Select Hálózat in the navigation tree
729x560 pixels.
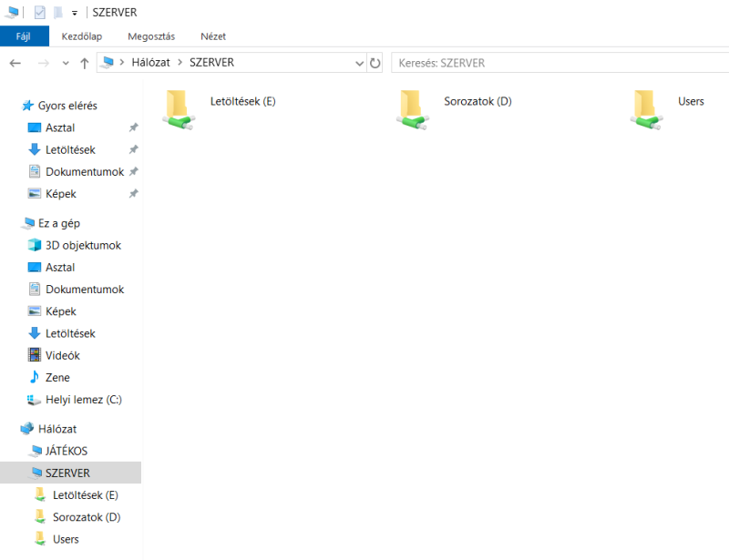(x=57, y=429)
